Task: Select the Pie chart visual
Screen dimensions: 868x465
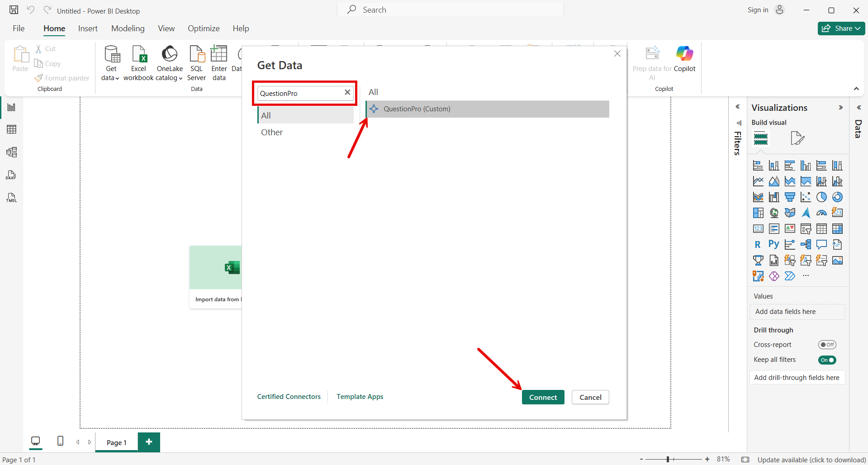Action: pyautogui.click(x=822, y=197)
